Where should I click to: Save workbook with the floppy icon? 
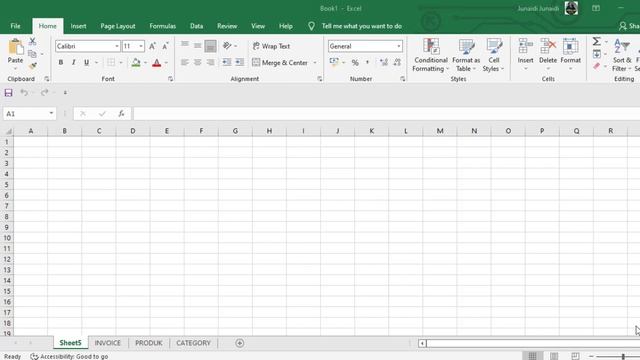coord(8,93)
